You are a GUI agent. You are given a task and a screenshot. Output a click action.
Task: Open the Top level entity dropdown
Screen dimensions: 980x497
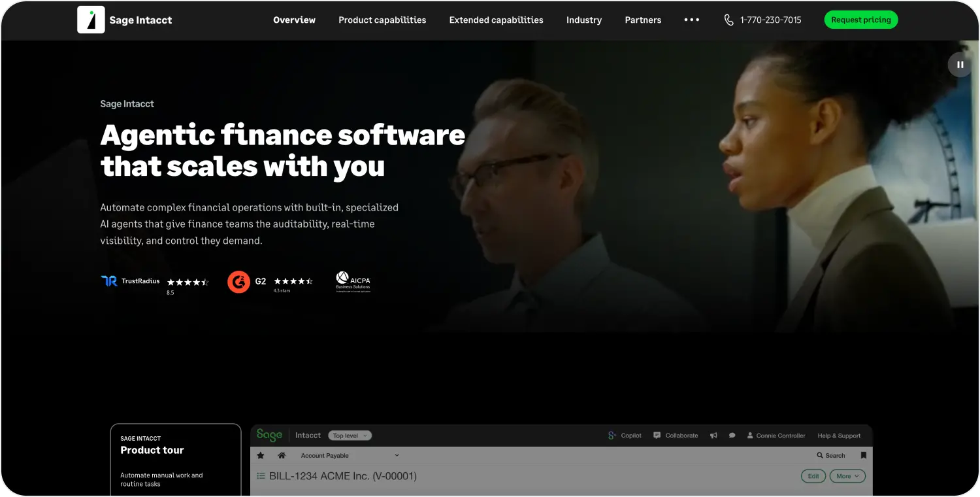350,436
